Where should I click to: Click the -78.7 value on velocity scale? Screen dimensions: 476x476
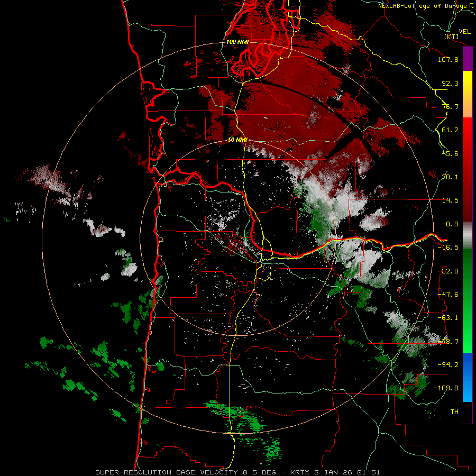click(x=448, y=342)
